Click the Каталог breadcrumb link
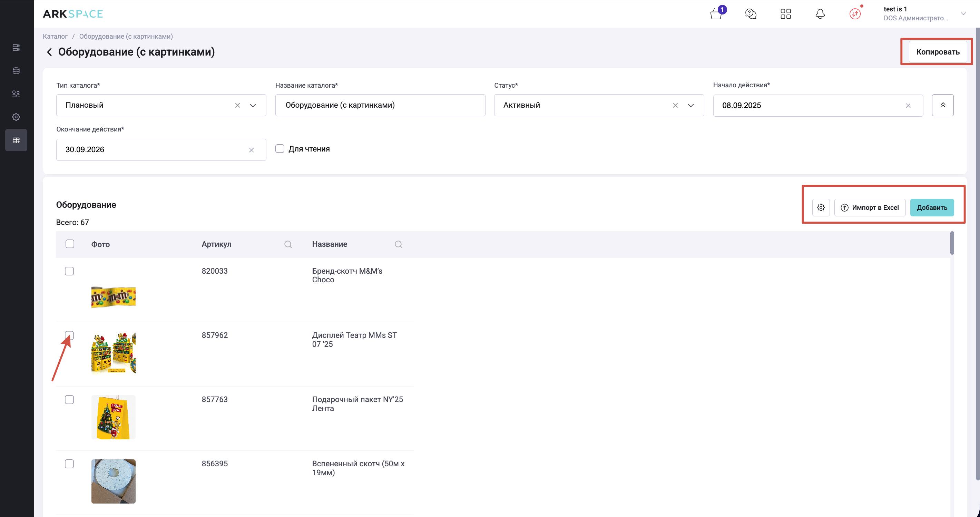Viewport: 980px width, 517px height. [55, 37]
